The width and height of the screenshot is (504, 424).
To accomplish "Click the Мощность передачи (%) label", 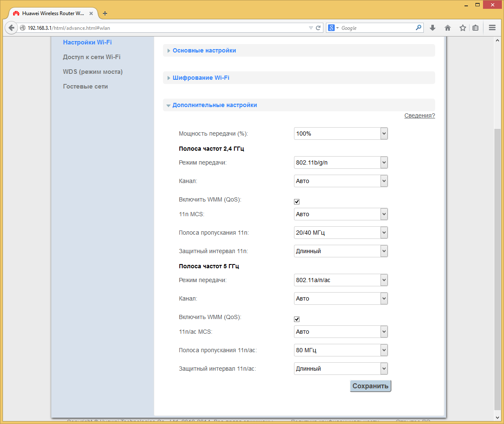I will pos(213,133).
